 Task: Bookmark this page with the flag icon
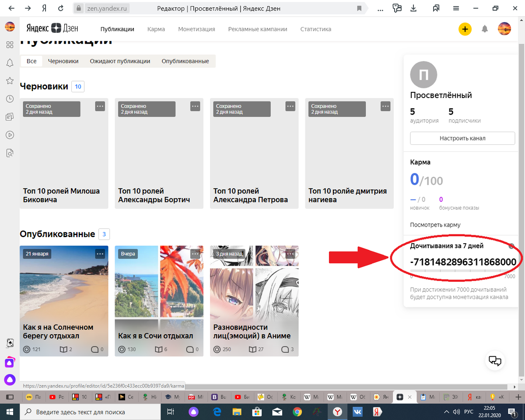pos(359,8)
